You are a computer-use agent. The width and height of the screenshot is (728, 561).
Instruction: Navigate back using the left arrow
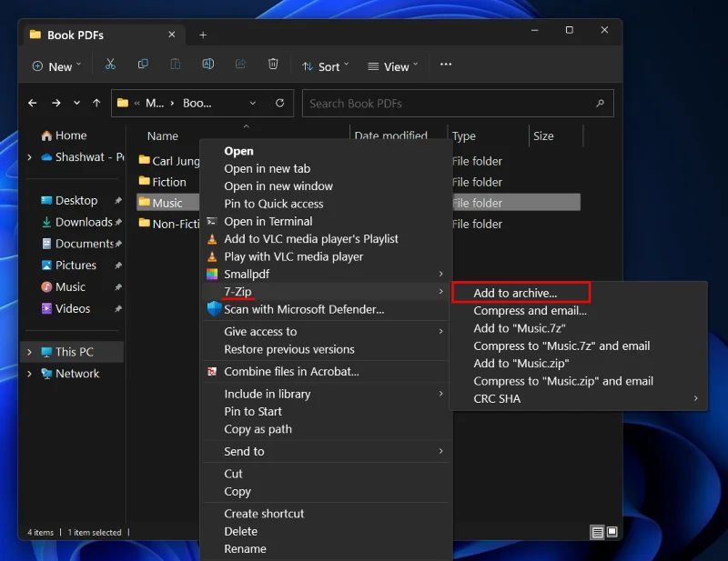pyautogui.click(x=32, y=103)
